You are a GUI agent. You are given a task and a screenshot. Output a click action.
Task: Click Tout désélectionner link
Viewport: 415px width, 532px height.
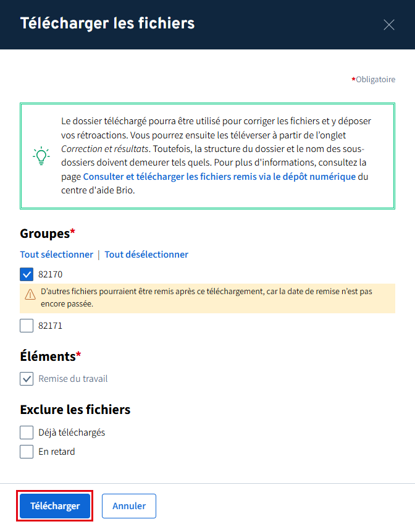tap(146, 255)
